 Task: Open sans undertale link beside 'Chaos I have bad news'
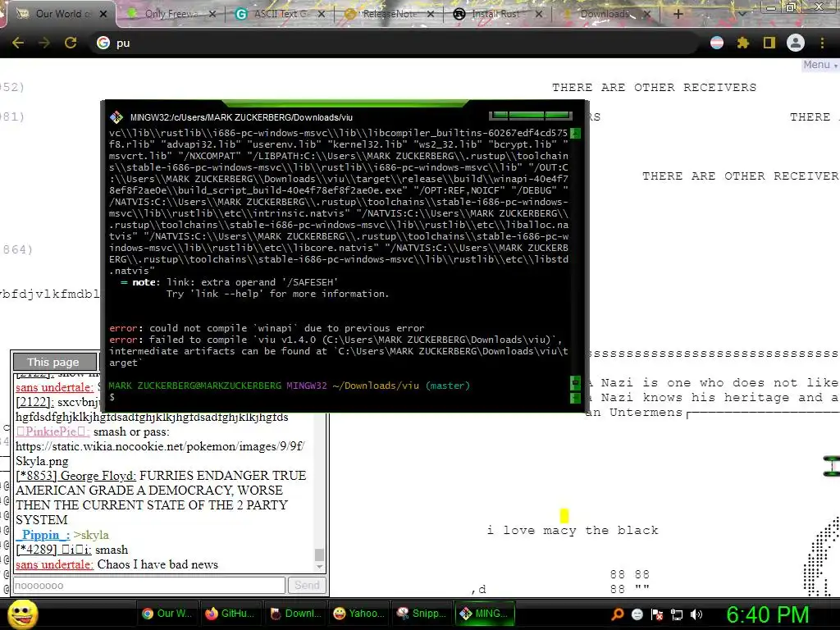pyautogui.click(x=54, y=564)
